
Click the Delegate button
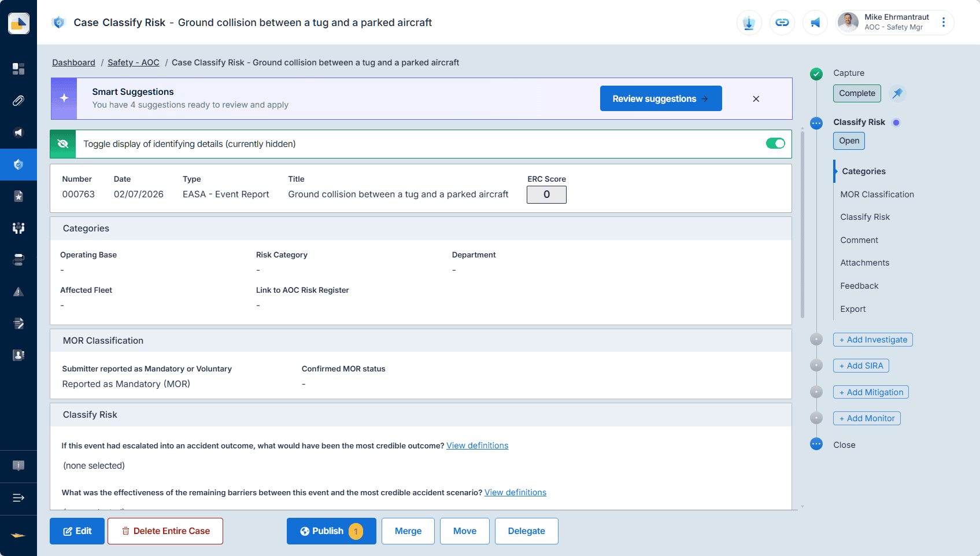pos(527,531)
